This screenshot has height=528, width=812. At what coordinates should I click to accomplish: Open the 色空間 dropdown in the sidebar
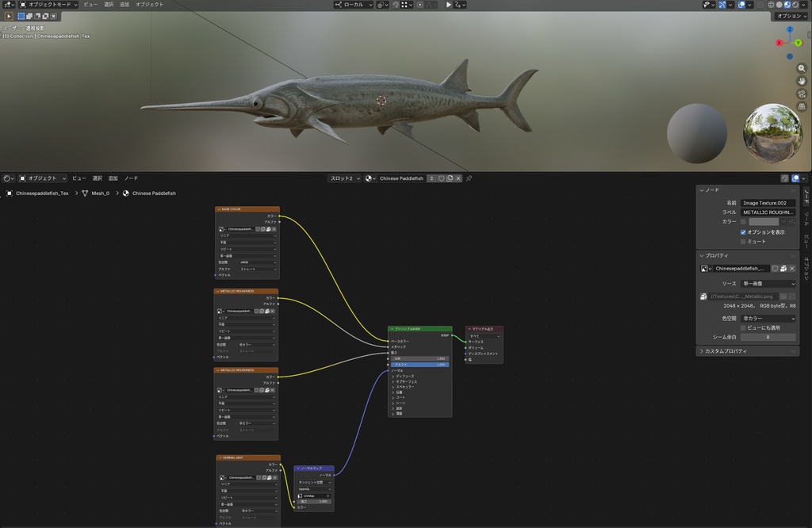tap(768, 319)
